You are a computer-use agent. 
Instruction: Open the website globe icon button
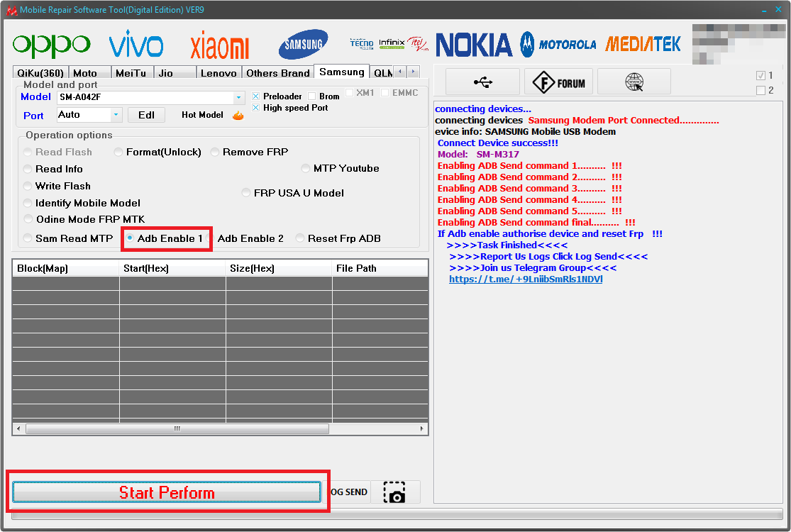click(x=634, y=82)
